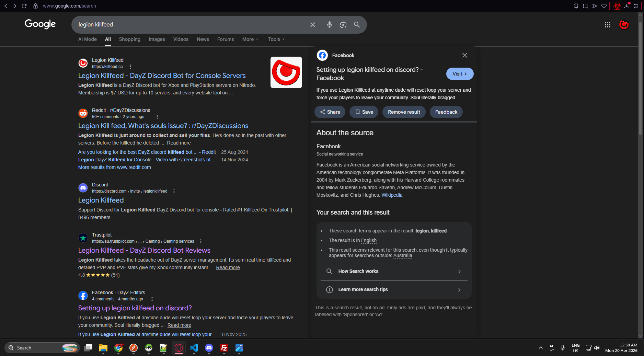The height and width of the screenshot is (356, 644).
Task: Switch to Shopping results tab
Action: 130,39
